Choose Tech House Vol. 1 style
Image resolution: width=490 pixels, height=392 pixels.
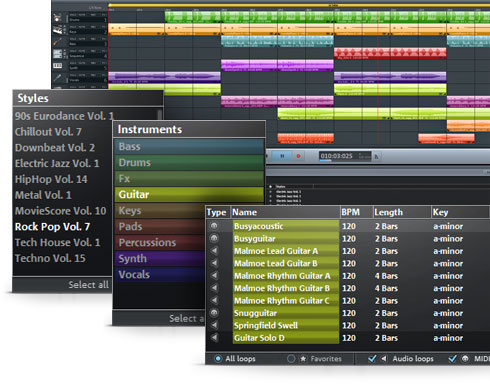(x=57, y=242)
